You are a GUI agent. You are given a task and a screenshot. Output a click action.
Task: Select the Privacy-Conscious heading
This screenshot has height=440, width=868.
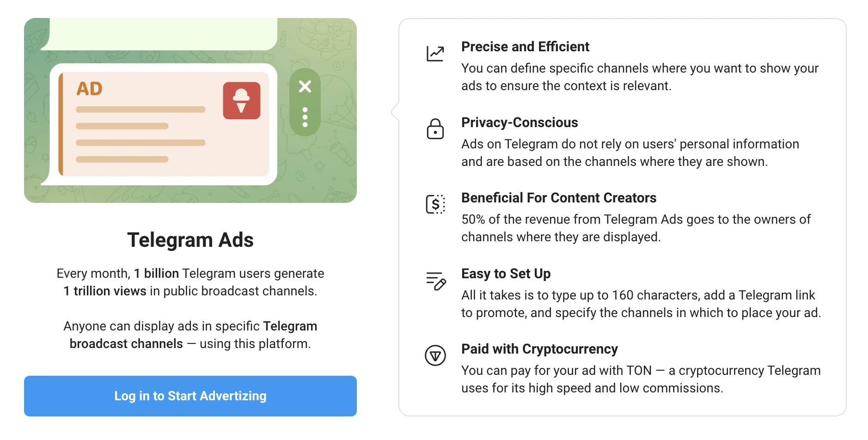(520, 122)
